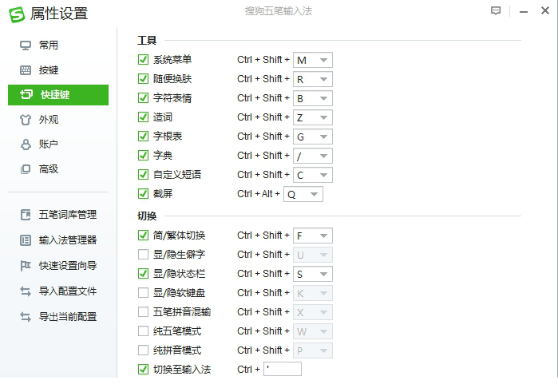
Task: Open the 字根表 key dropdown showing G
Action: click(313, 137)
